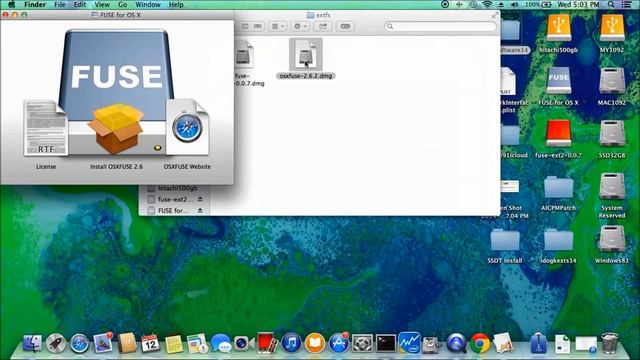This screenshot has width=640, height=360.
Task: Switch extfs window to column view
Action: point(245,26)
